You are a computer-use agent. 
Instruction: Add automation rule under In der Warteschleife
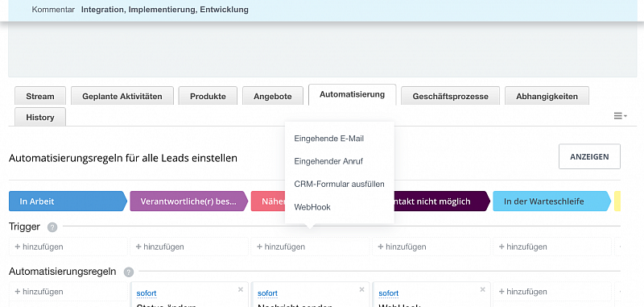[x=522, y=292]
